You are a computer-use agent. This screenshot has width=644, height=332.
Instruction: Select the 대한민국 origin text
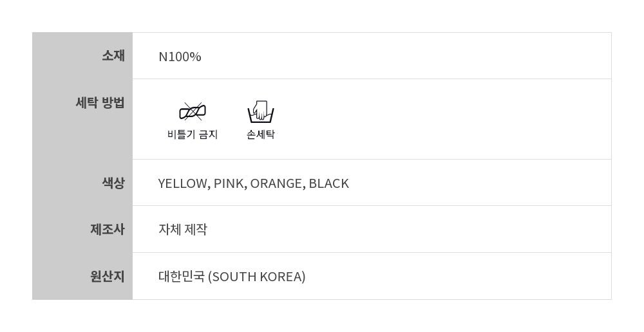[x=182, y=277]
